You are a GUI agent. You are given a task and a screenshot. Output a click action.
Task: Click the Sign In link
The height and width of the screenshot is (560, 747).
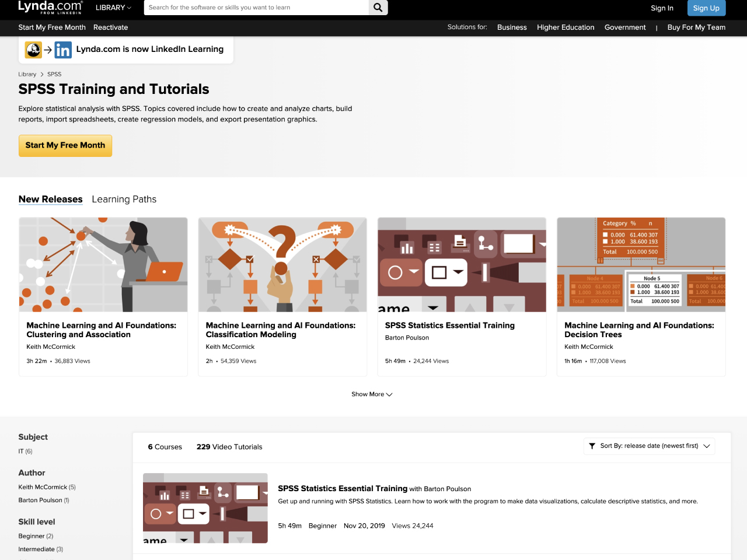662,8
